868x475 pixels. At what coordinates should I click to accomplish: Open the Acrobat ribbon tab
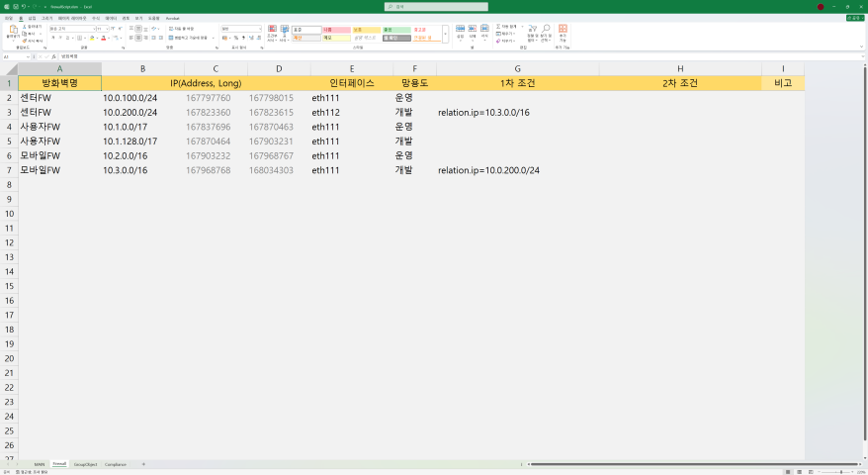(x=173, y=18)
